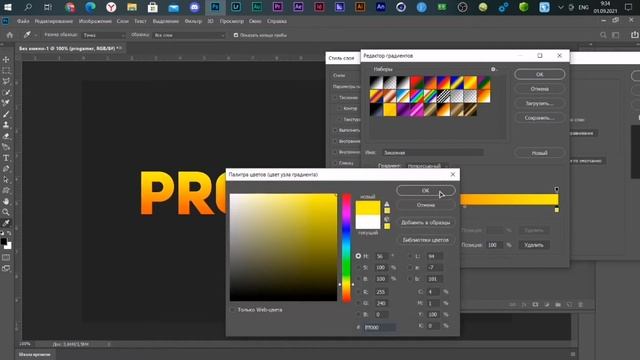Viewport: 640px width, 360px height.
Task: Open After Effects from the taskbar
Action: tap(298, 7)
